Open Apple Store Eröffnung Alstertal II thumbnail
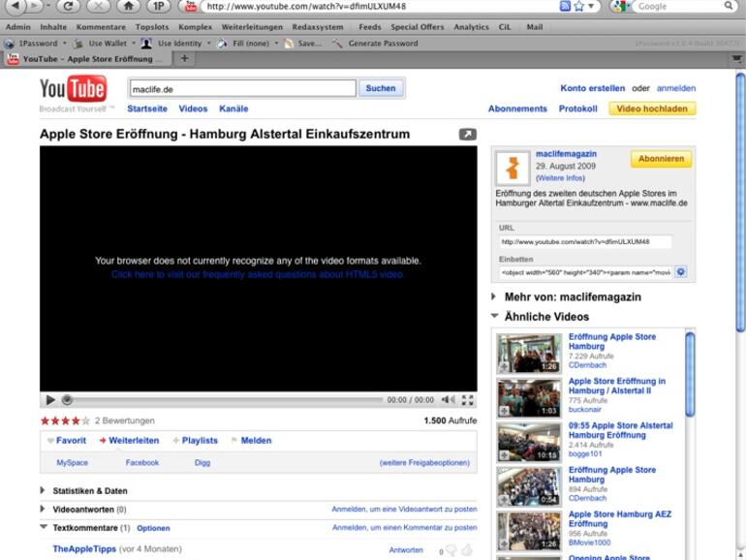This screenshot has height=560, width=746. click(x=529, y=398)
